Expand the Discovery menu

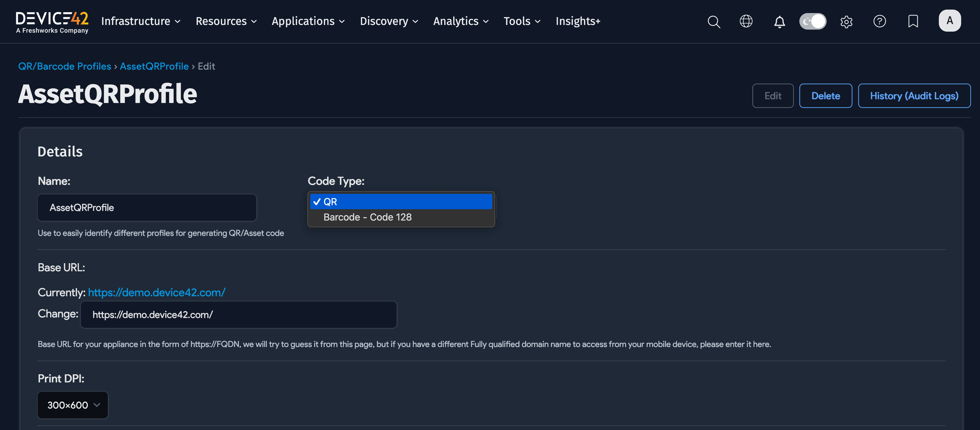click(x=389, y=21)
